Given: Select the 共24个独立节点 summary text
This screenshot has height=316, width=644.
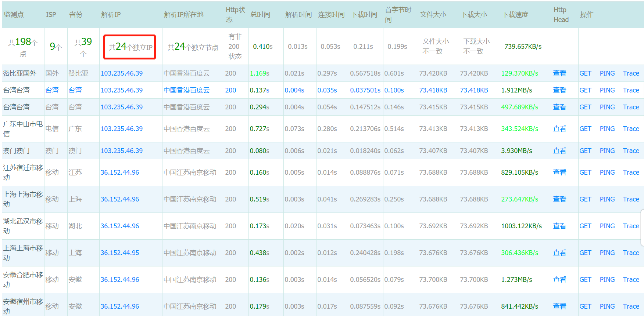Looking at the screenshot, I should pyautogui.click(x=193, y=47).
